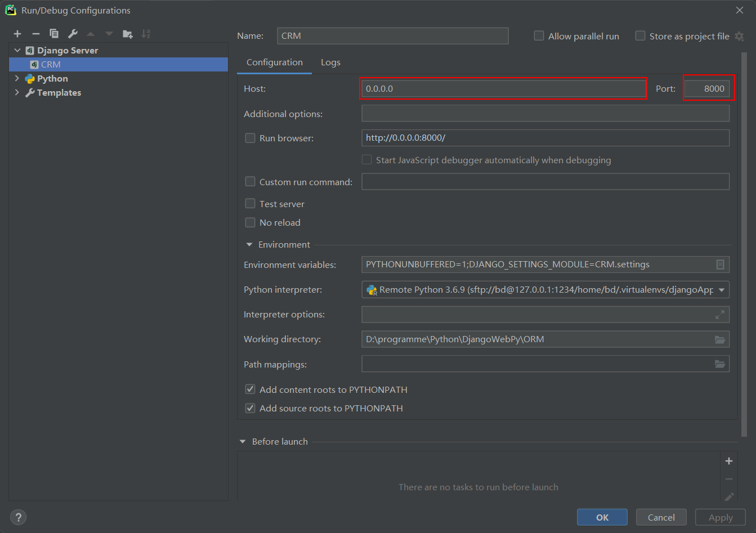This screenshot has height=533, width=756.
Task: Click the Cancel button
Action: click(661, 517)
